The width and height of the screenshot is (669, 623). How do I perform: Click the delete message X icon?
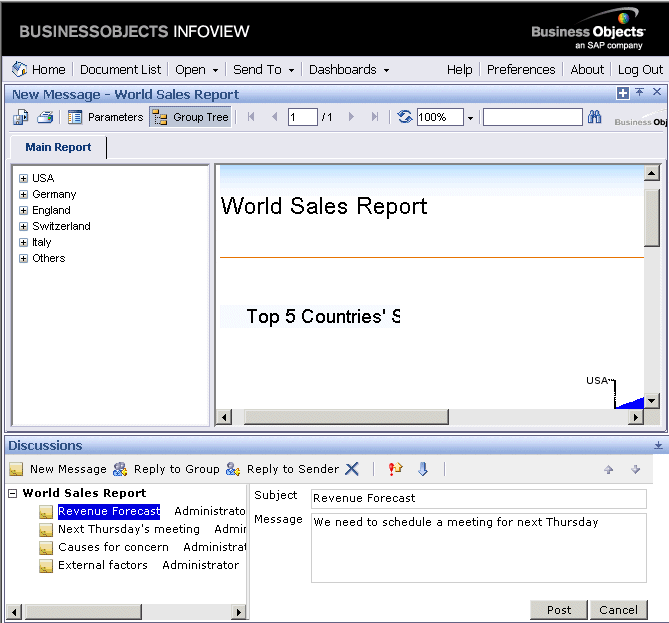pyautogui.click(x=352, y=469)
